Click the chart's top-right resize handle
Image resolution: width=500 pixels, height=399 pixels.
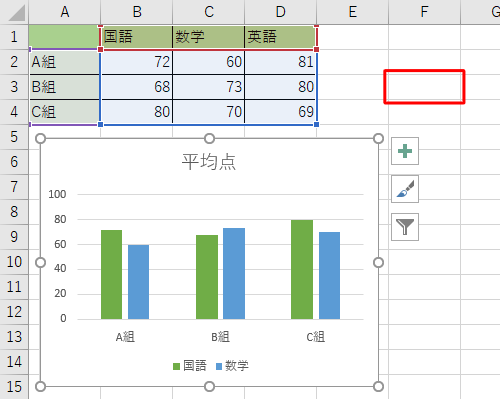[x=378, y=139]
